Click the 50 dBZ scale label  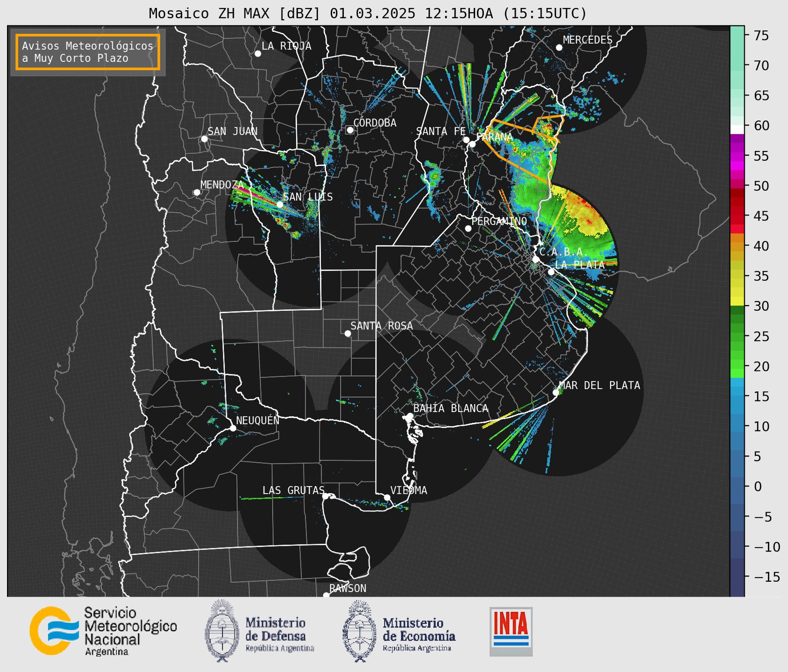[760, 186]
